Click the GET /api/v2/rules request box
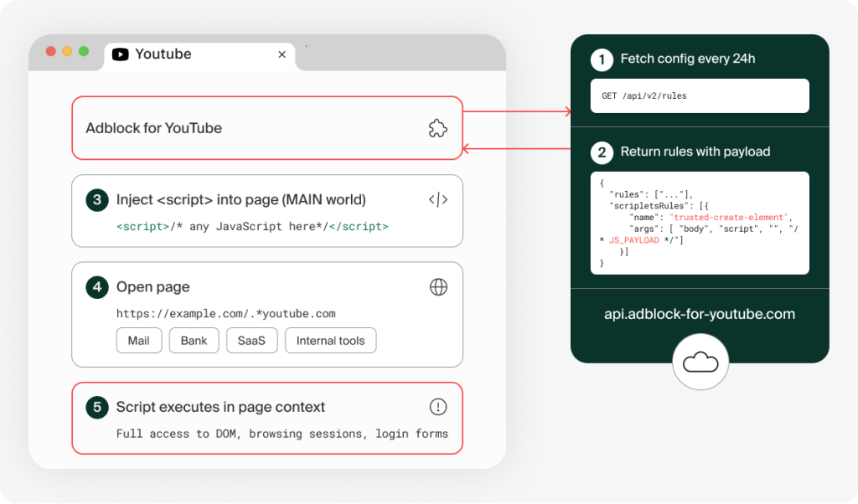858x504 pixels. (x=700, y=95)
